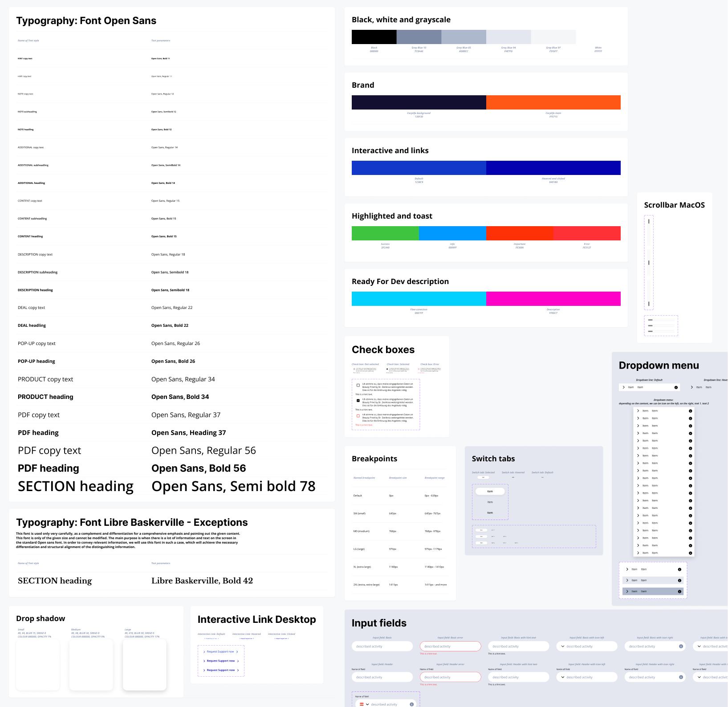Click info icon in Dropdown line Default row
The width and height of the screenshot is (728, 707).
[x=676, y=387]
